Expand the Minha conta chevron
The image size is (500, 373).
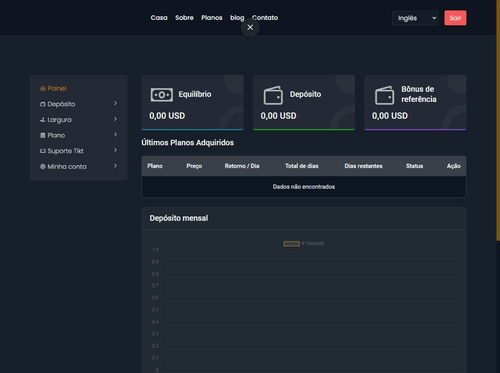click(115, 166)
